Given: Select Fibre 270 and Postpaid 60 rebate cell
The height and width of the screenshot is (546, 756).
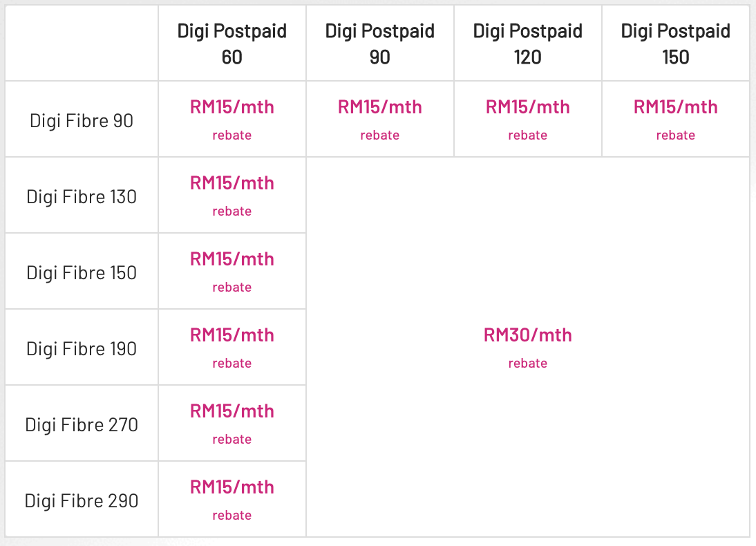Looking at the screenshot, I should click(x=232, y=423).
